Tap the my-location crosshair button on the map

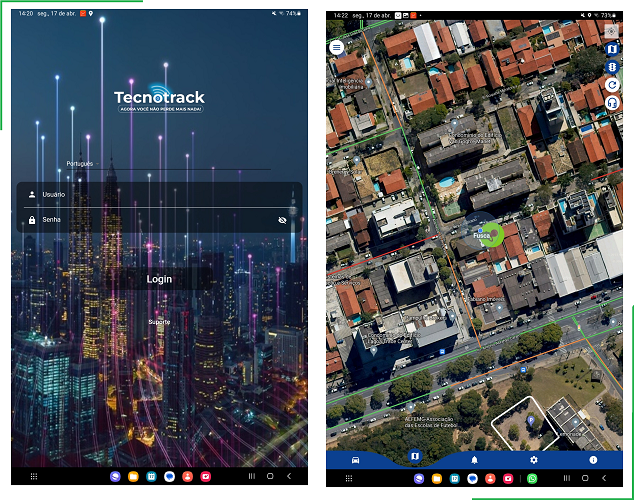(x=611, y=31)
